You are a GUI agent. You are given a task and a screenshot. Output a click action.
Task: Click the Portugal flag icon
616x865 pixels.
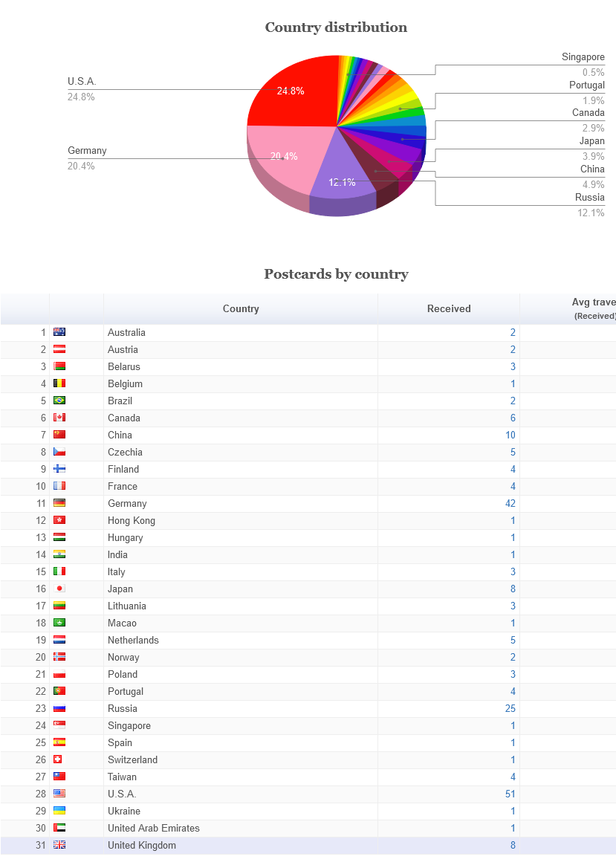click(x=59, y=691)
